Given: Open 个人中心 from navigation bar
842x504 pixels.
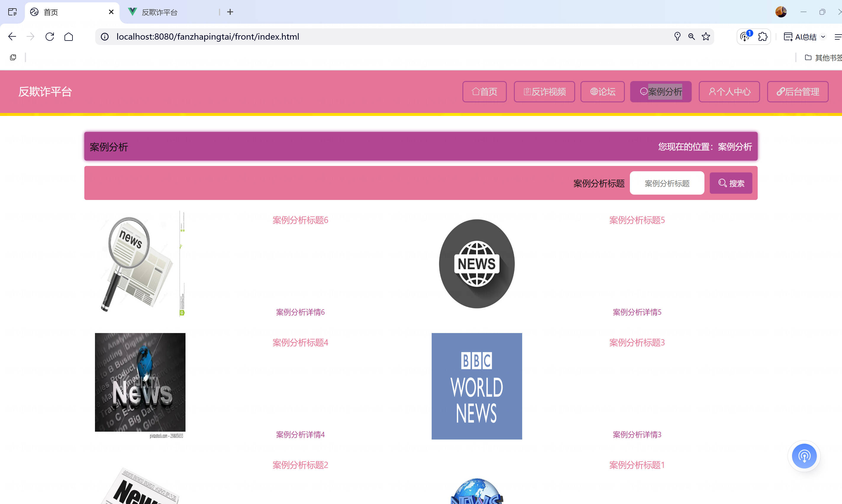Looking at the screenshot, I should click(729, 92).
